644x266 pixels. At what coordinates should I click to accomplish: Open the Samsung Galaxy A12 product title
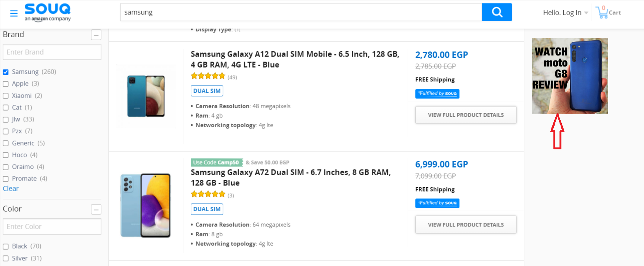coord(295,59)
